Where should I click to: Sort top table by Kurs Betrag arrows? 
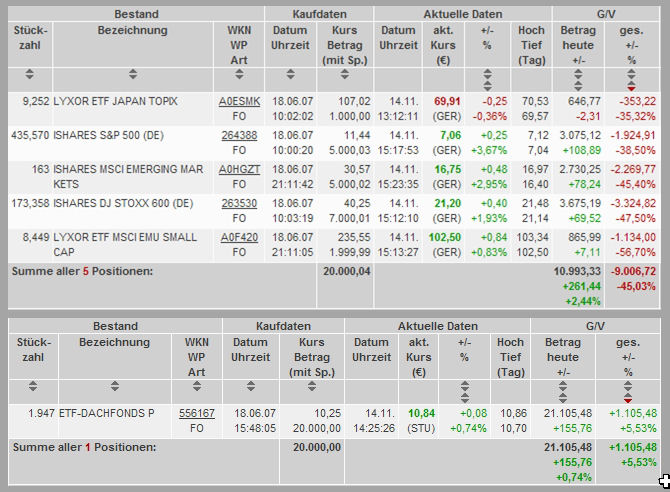pos(345,74)
